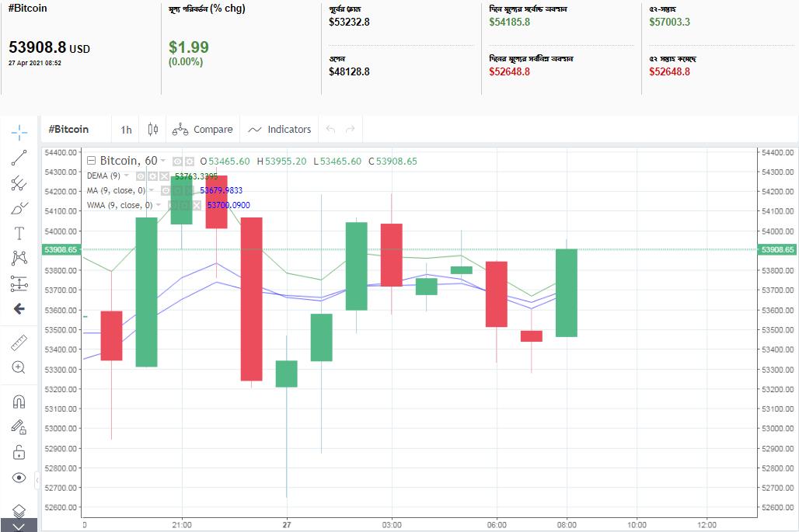Open the pitchfork drawing tools
The height and width of the screenshot is (532, 799).
19,183
